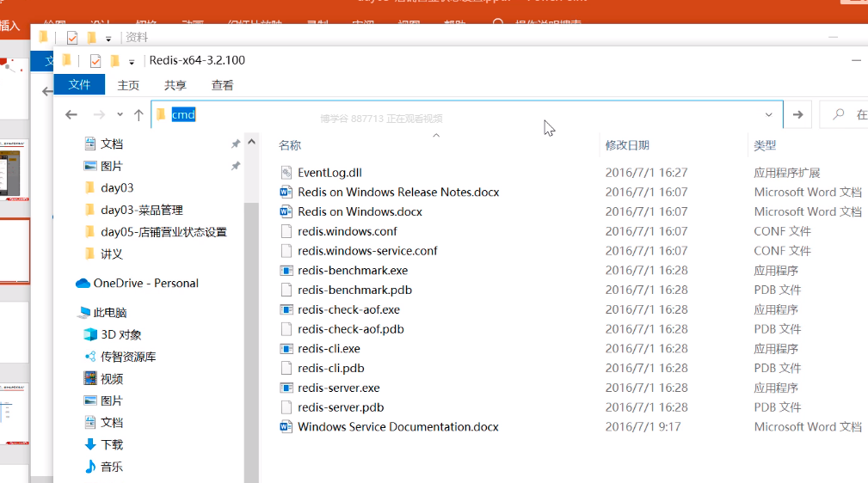Select the redis.windows.conf file icon
Viewport: 868px width, 483px height.
(286, 231)
